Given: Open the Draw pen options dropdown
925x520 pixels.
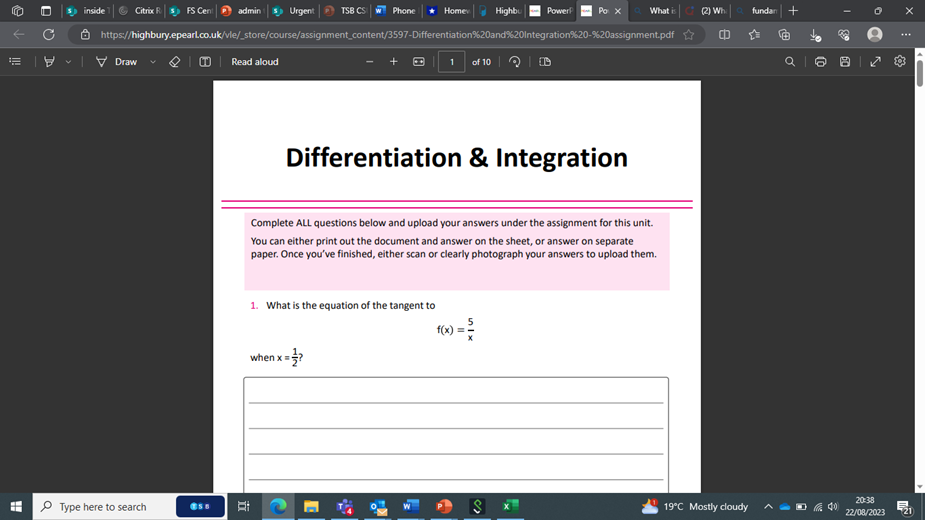Looking at the screenshot, I should pos(153,61).
